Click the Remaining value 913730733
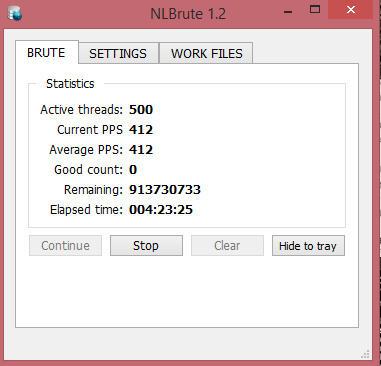The image size is (381, 366). pos(165,190)
